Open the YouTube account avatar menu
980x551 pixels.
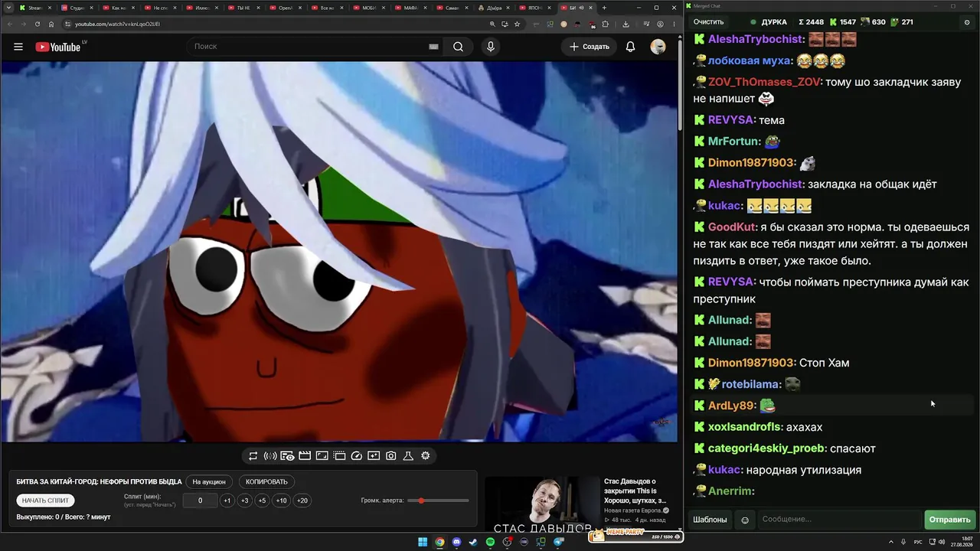tap(658, 47)
